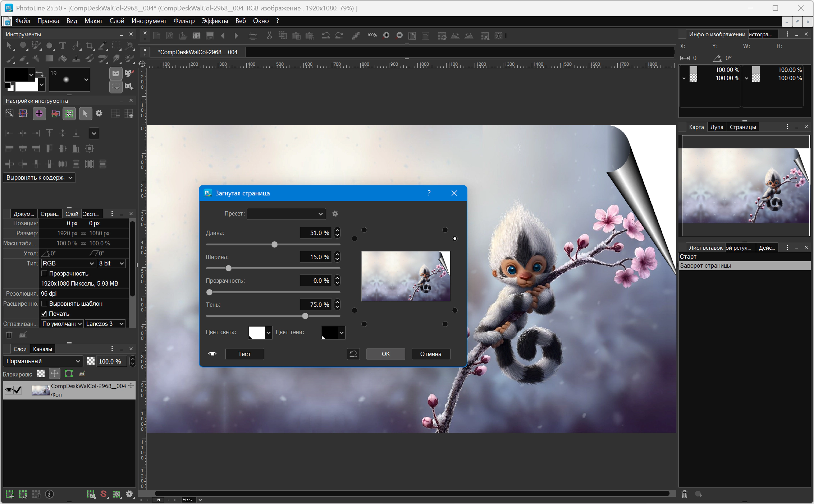Enable the Прозрачность checkbox
Screen dimensions: 814x504
[x=44, y=273]
